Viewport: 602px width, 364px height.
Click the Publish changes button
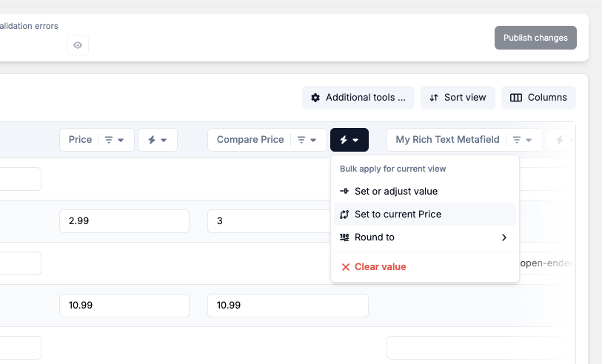(x=535, y=38)
